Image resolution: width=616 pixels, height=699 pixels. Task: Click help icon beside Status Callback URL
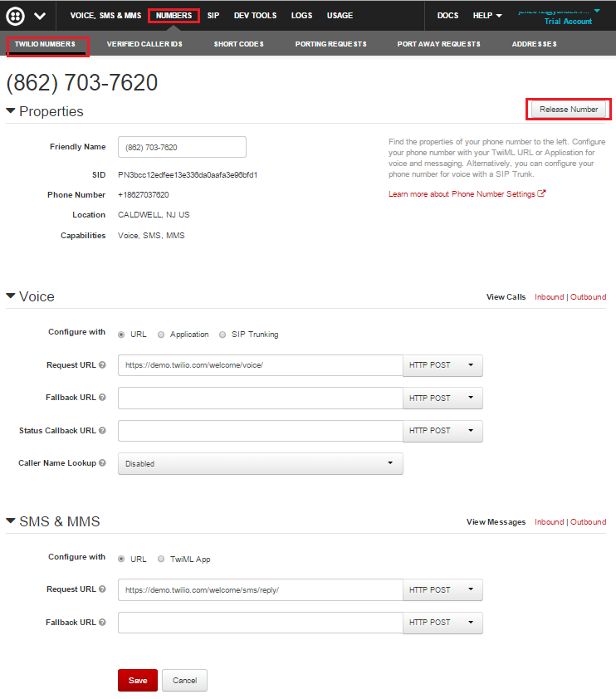click(102, 430)
